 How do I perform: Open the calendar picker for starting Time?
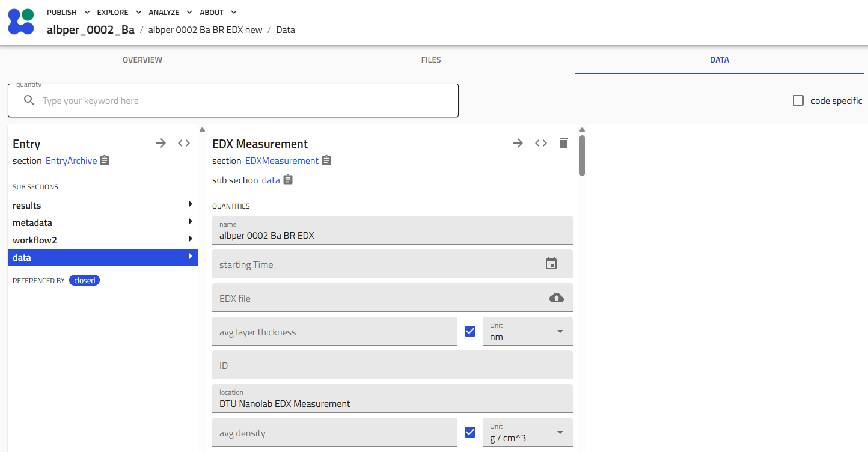[551, 263]
